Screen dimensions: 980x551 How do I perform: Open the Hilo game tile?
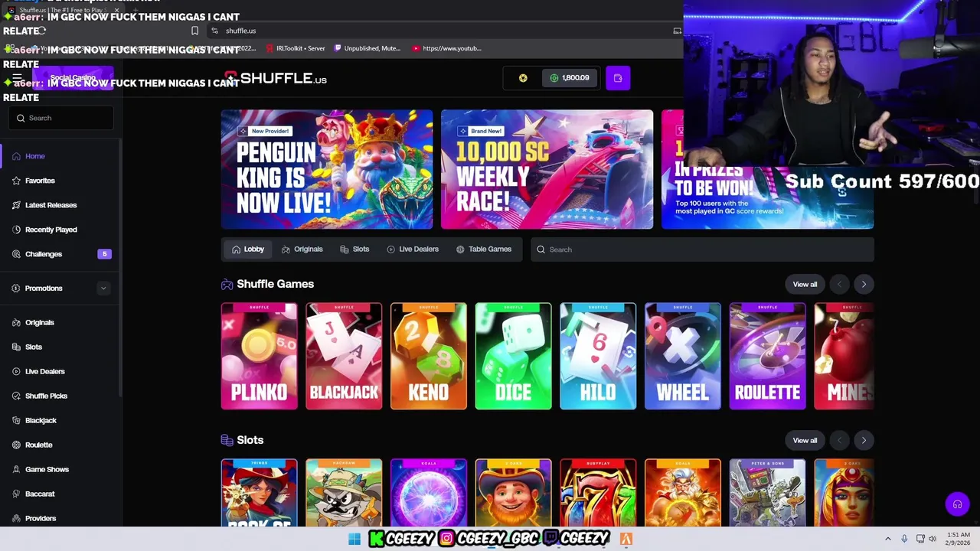pyautogui.click(x=598, y=356)
